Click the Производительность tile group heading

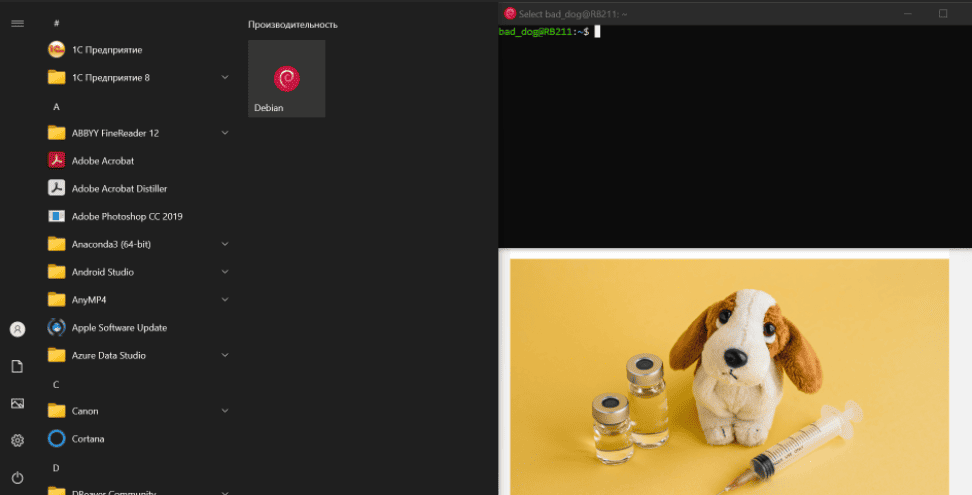click(293, 25)
